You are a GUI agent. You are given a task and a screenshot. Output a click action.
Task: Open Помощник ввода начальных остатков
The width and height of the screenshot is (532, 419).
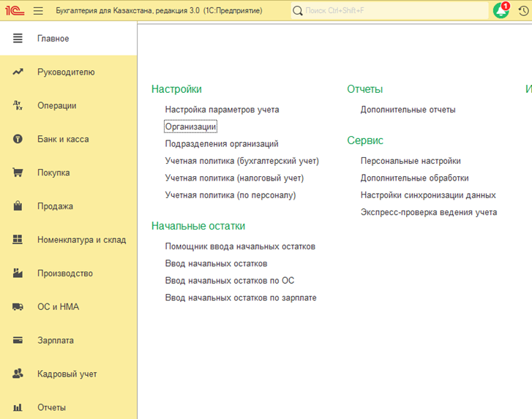click(x=240, y=246)
